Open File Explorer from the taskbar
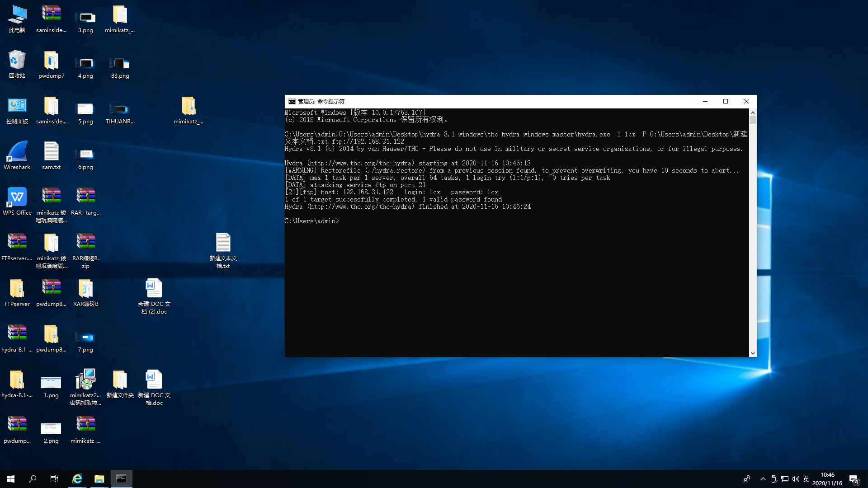Screen dimensions: 868x488 coord(99,479)
